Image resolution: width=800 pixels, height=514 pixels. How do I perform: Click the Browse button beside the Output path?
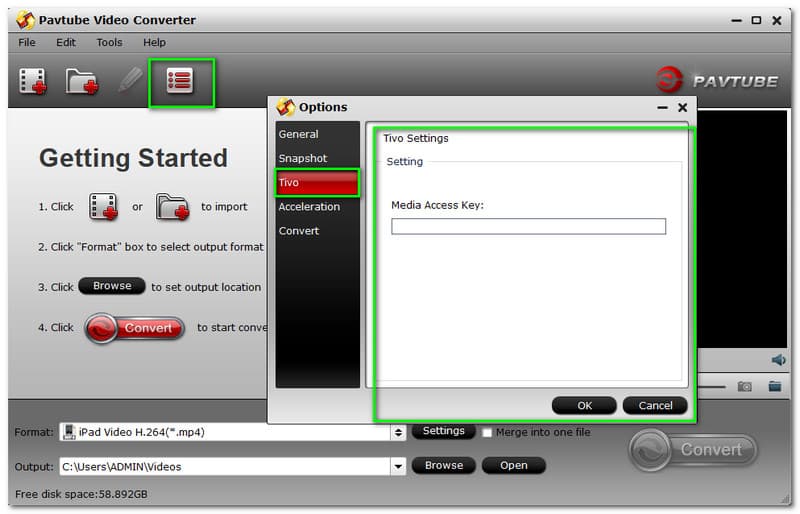(443, 466)
